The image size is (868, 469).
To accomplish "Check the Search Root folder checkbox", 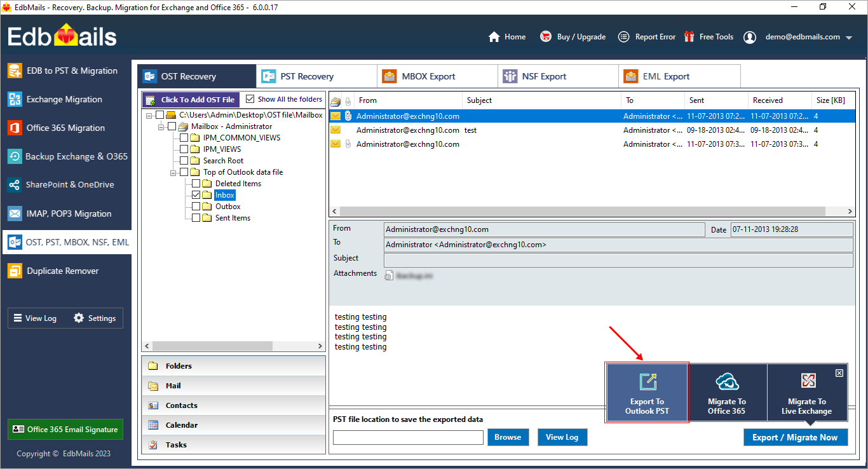I will tap(184, 161).
